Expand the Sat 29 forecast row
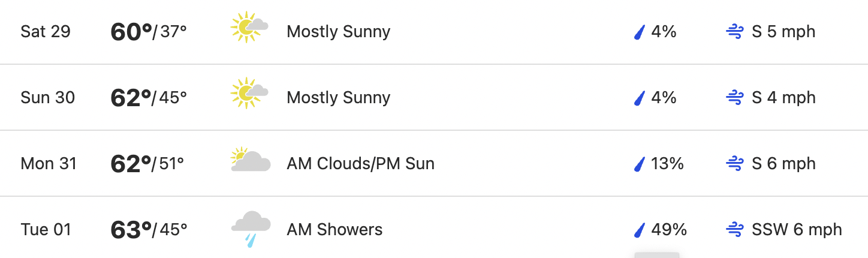The height and width of the screenshot is (258, 868). pyautogui.click(x=434, y=32)
